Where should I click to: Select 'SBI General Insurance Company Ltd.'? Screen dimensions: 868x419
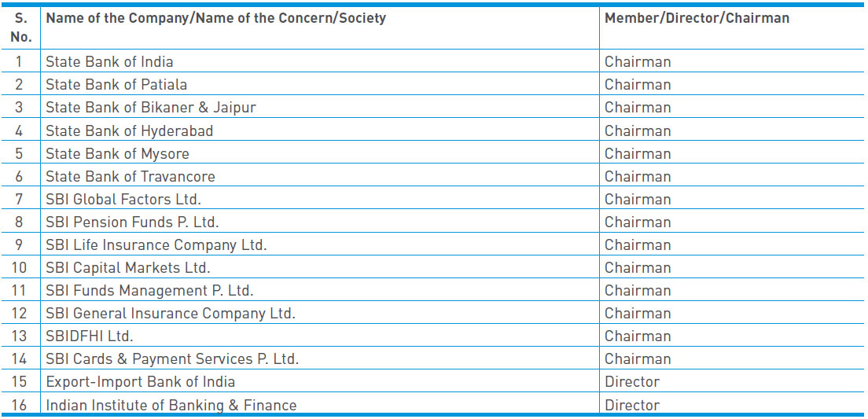pyautogui.click(x=171, y=313)
